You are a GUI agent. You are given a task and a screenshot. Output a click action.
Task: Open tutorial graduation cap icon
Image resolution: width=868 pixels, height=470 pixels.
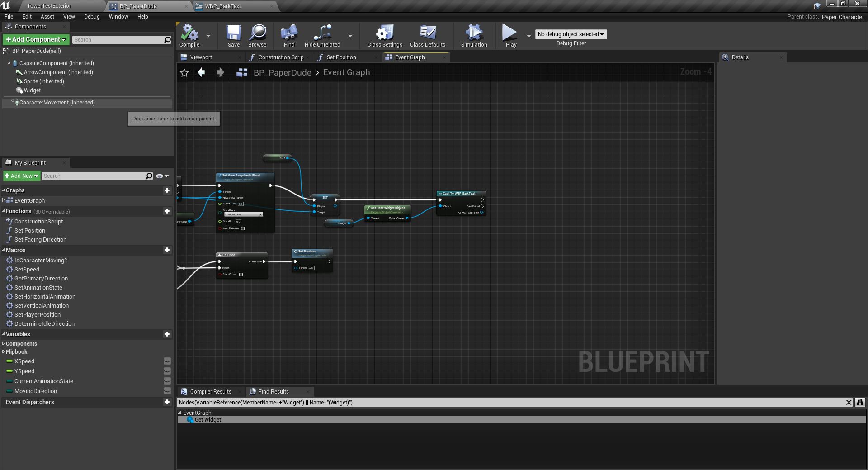[x=817, y=6]
